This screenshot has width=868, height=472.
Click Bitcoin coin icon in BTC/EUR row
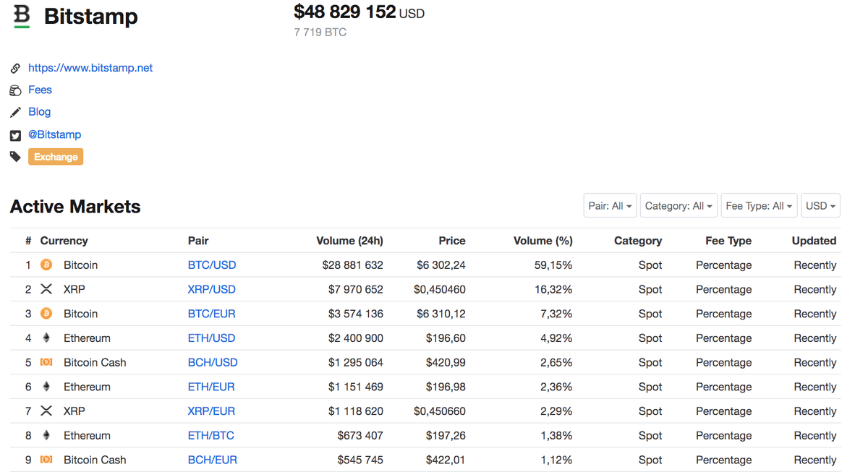(46, 314)
